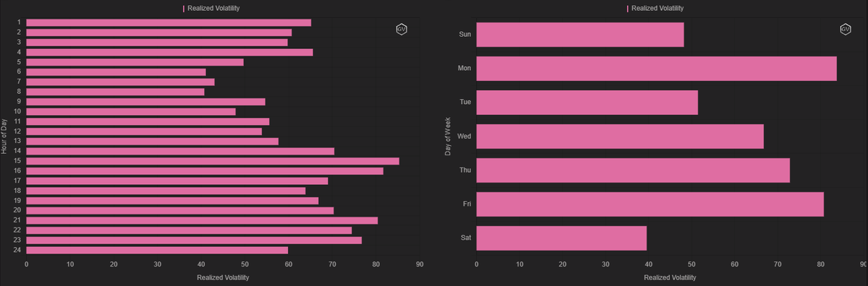Click the Wednesday volatility bar
Screen dimensions: 868x286
click(620, 136)
